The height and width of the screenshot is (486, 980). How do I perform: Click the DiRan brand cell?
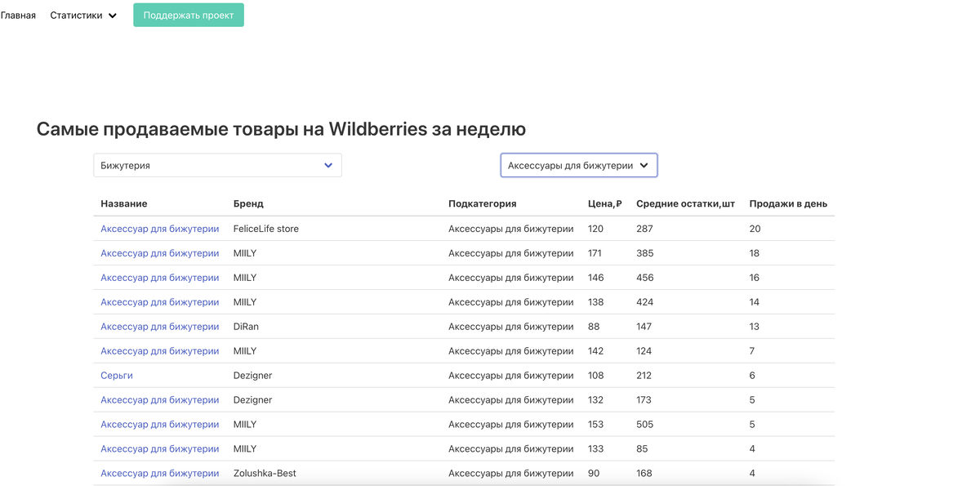[x=246, y=327]
